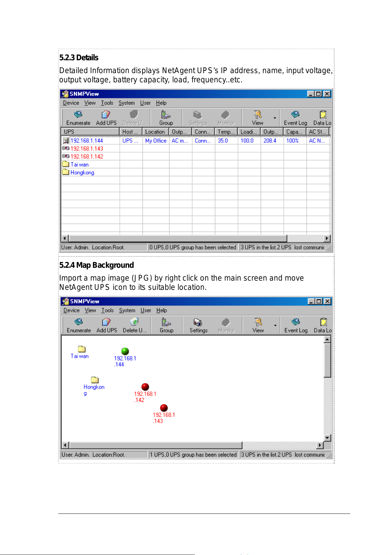Screen dimensions: 392x555
Task: Open View menu in upper window
Action: pyautogui.click(x=90, y=103)
